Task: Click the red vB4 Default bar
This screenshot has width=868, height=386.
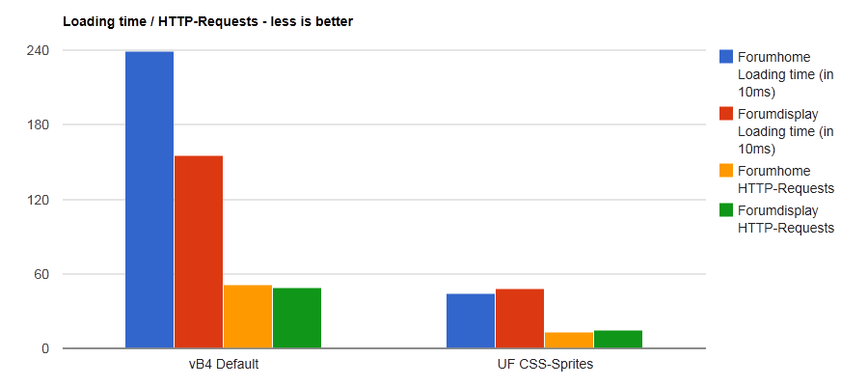Action: coord(199,252)
